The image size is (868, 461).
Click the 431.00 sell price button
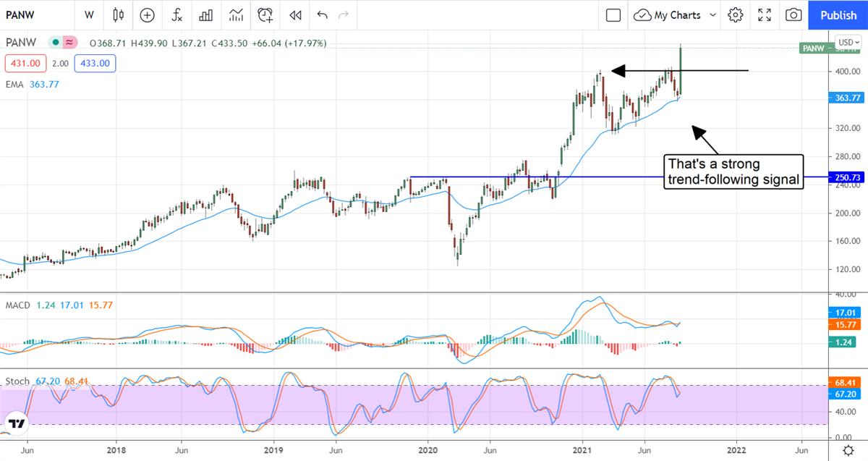[26, 64]
